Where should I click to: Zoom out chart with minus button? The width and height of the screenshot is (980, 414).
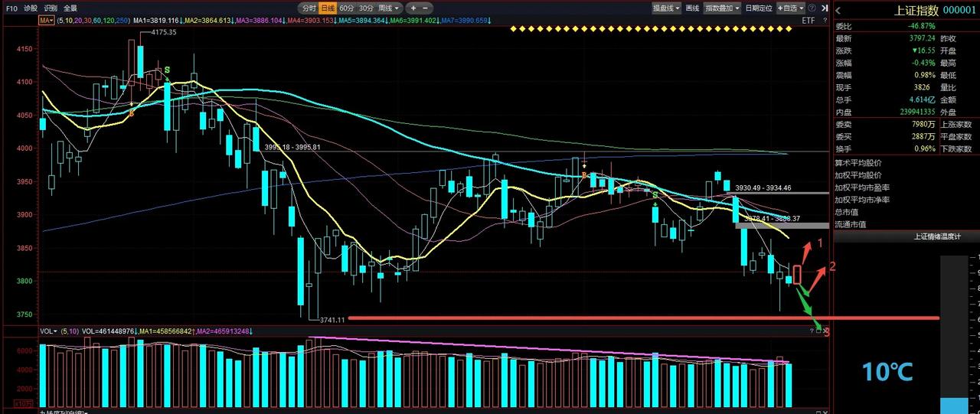tap(426, 8)
